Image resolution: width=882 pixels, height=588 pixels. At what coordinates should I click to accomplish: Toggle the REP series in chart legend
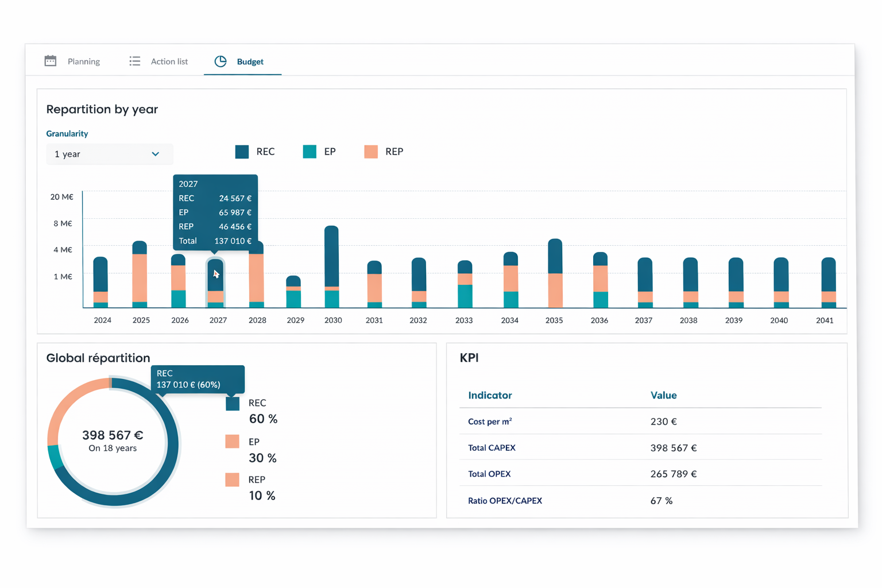point(371,152)
